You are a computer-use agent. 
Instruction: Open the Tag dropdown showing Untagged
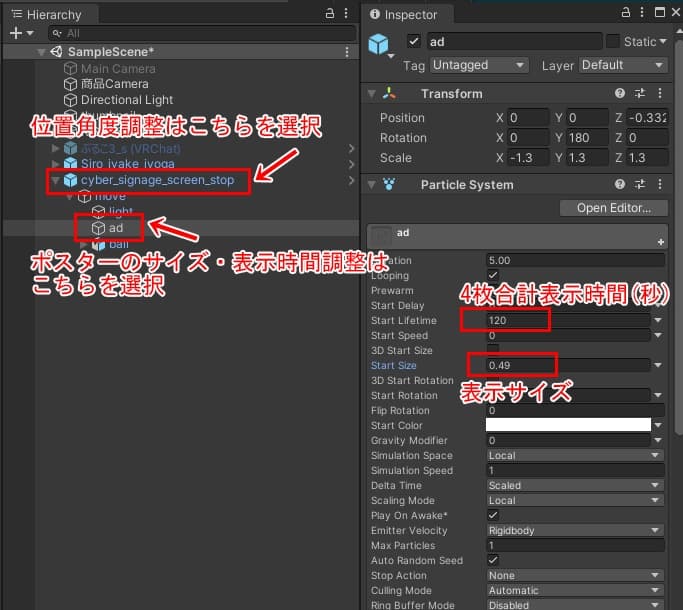click(478, 65)
